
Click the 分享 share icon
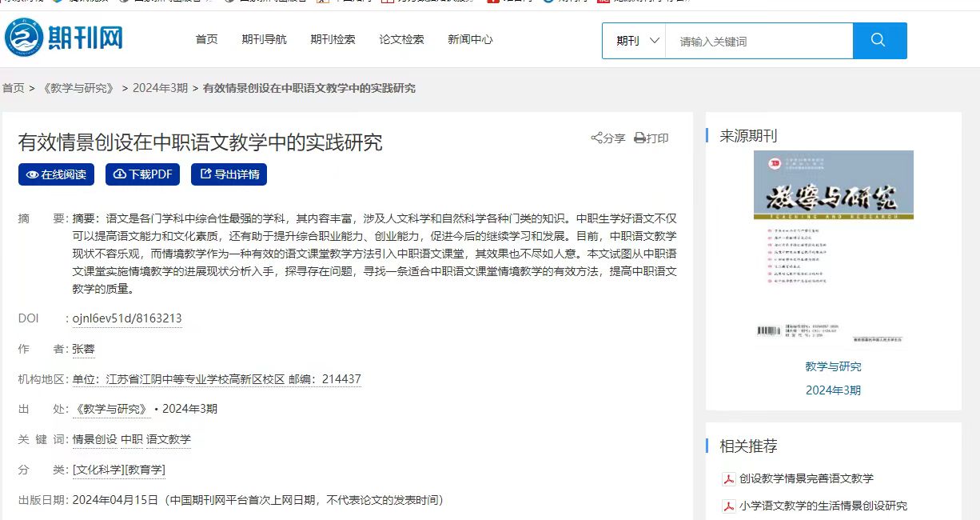coord(596,138)
